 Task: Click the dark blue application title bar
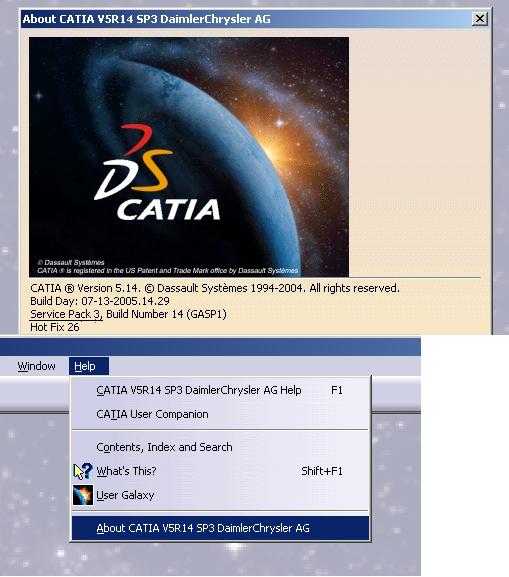pos(210,347)
